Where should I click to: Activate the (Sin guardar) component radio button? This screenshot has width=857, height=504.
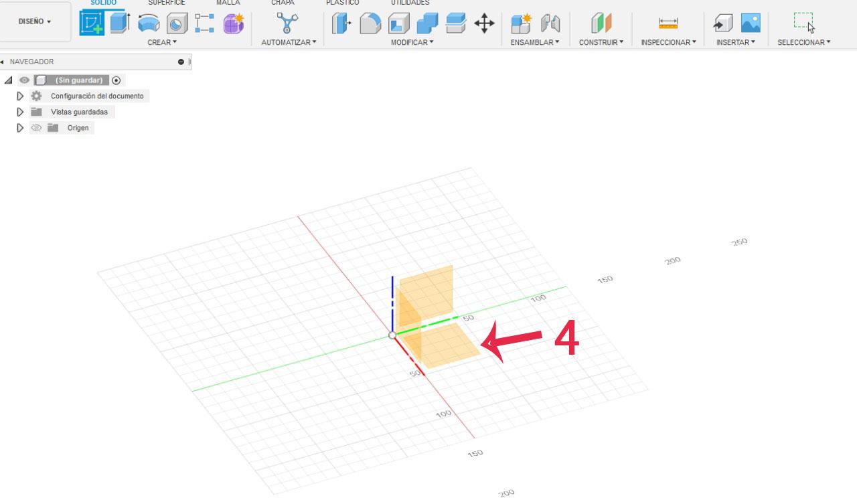116,80
